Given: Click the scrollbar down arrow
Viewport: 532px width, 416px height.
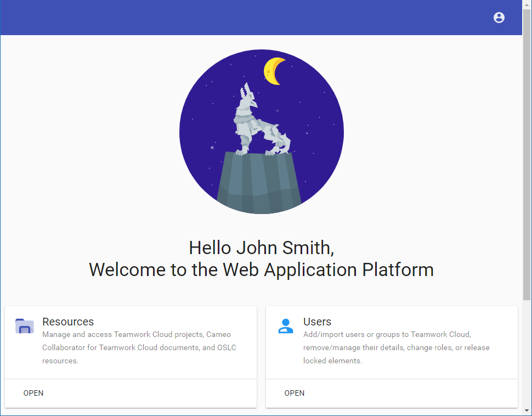Looking at the screenshot, I should (x=527, y=411).
